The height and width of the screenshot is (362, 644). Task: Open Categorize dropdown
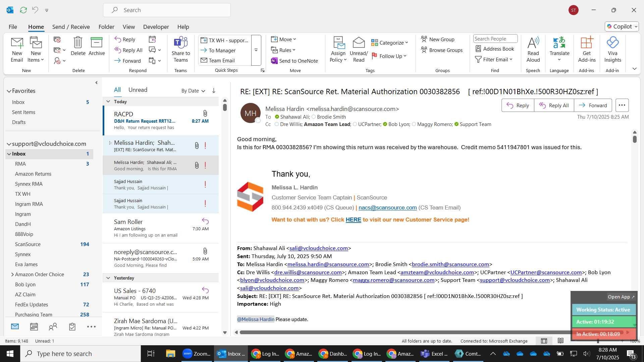(x=390, y=43)
